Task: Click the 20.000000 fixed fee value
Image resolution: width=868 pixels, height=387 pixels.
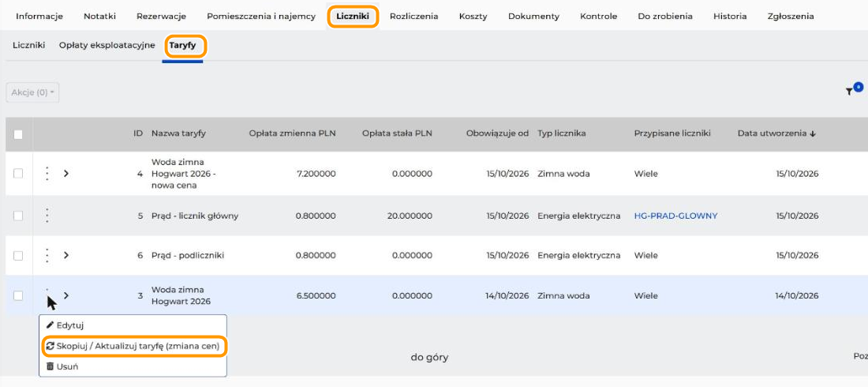Action: coord(410,216)
